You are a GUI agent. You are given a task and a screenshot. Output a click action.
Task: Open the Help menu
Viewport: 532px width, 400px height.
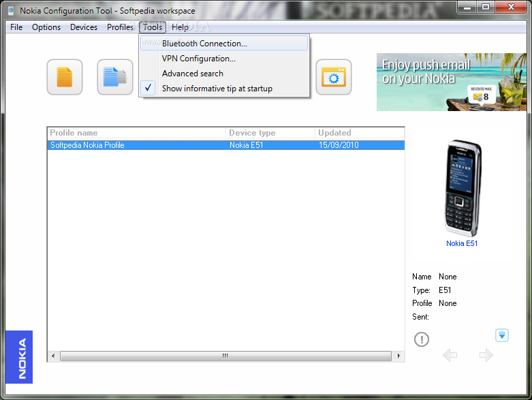pos(180,27)
